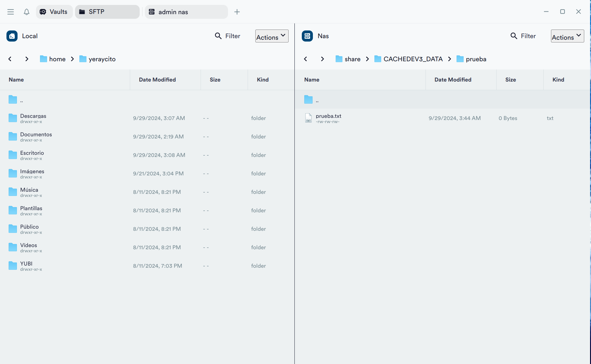Image resolution: width=591 pixels, height=364 pixels.
Task: Open Actions dropdown in Local pane
Action: click(272, 36)
